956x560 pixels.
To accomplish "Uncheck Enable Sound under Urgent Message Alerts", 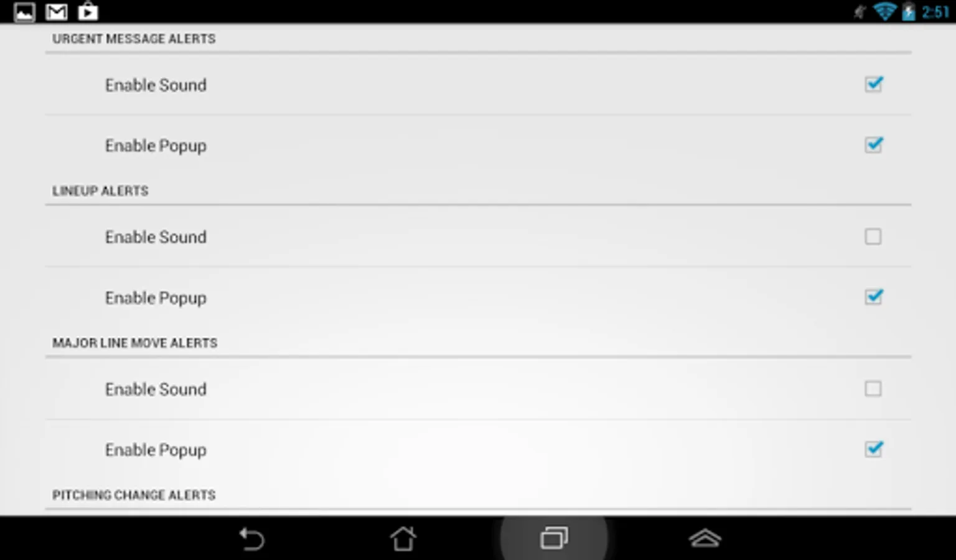I will point(873,84).
